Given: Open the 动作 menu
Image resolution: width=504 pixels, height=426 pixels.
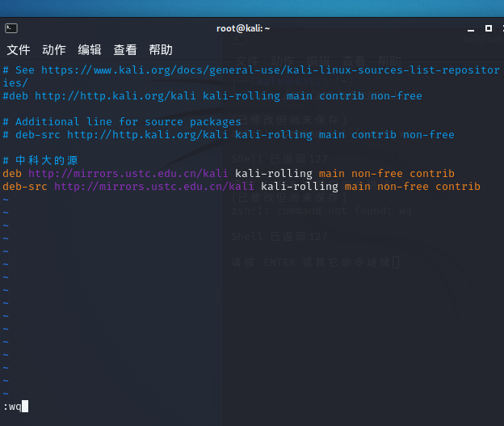Looking at the screenshot, I should click(x=54, y=50).
